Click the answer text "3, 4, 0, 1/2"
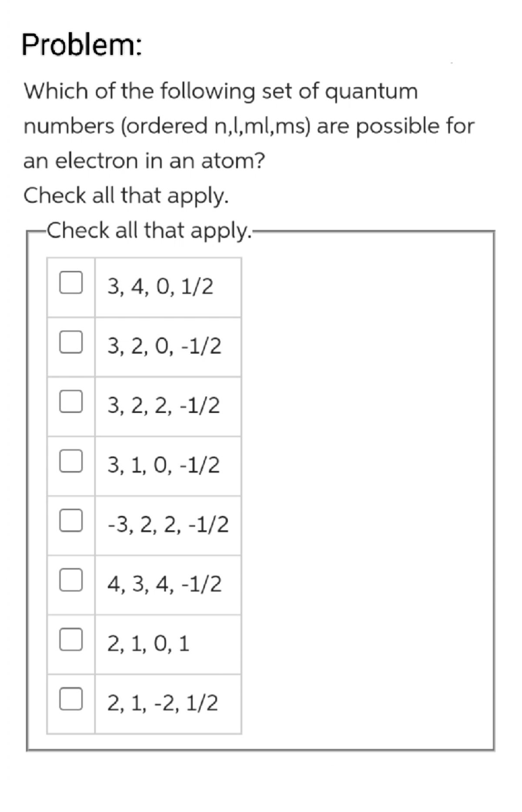This screenshot has height=812, width=522. 161,287
